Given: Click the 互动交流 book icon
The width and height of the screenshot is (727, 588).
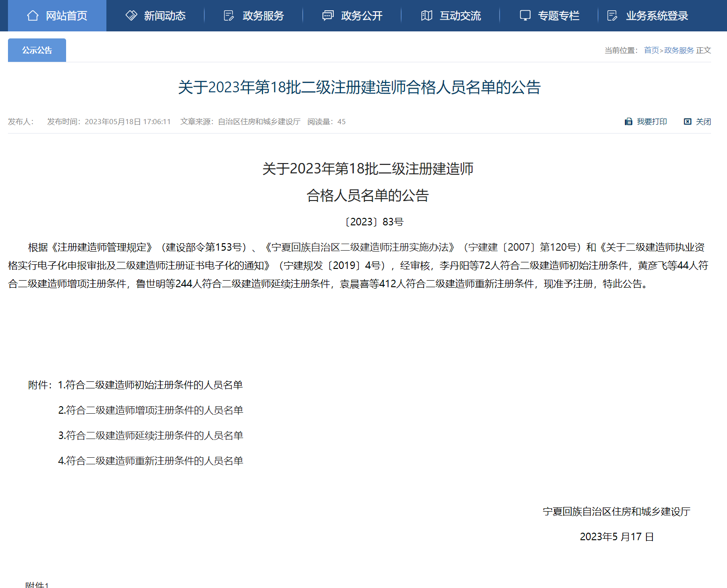Looking at the screenshot, I should [427, 15].
